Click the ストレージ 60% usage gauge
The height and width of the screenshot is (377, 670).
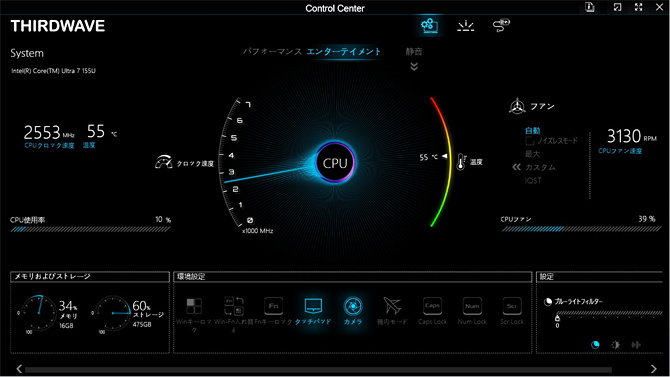[112, 313]
